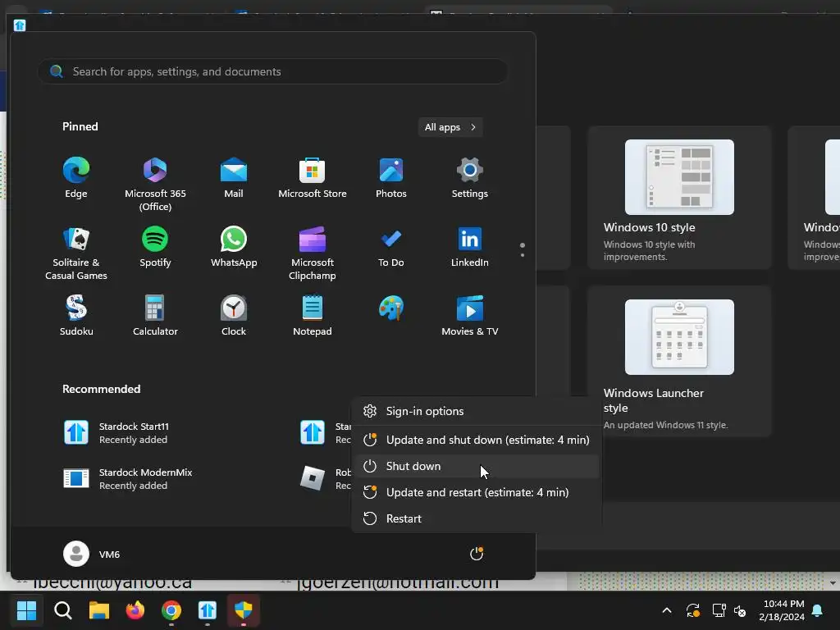The height and width of the screenshot is (630, 840).
Task: Open the To Do app
Action: (391, 247)
